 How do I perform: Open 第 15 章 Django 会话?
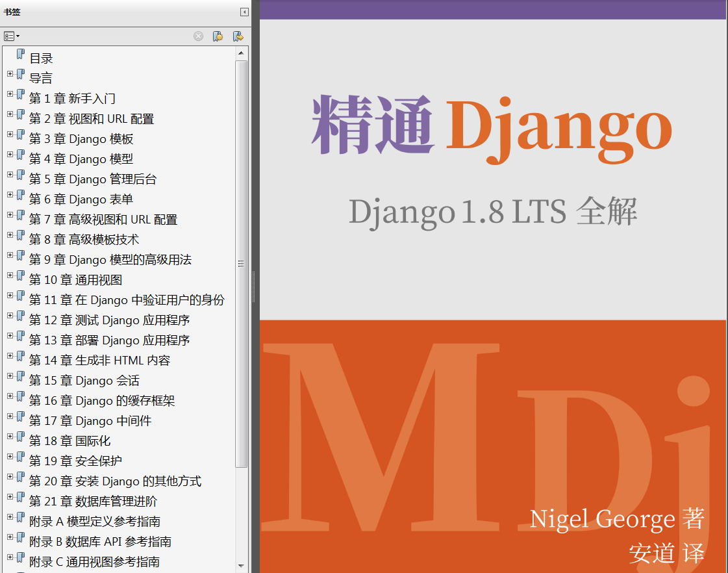84,380
